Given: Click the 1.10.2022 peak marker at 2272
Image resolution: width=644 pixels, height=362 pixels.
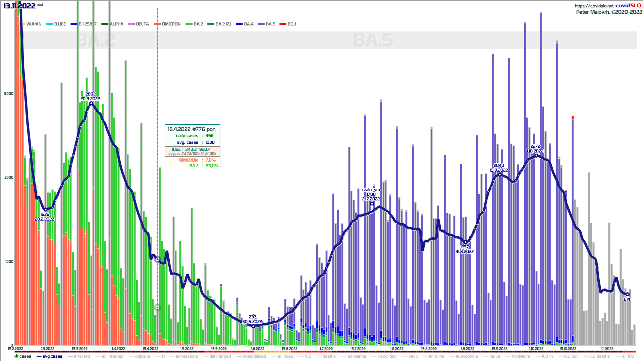Looking at the screenshot, I should [x=536, y=156].
